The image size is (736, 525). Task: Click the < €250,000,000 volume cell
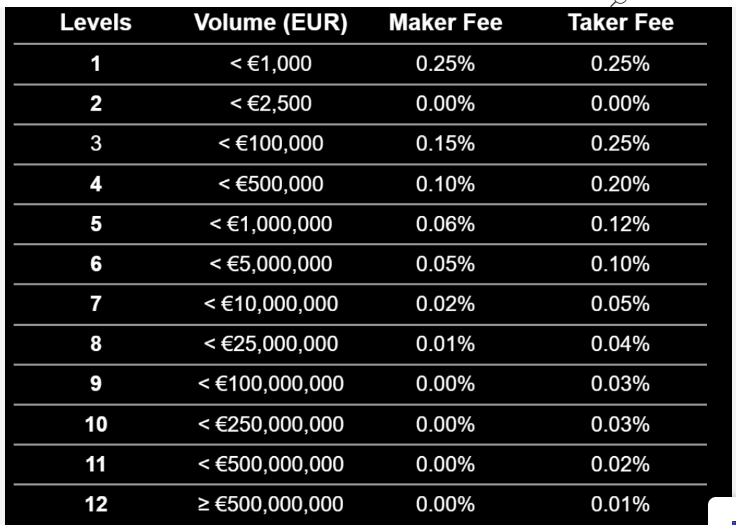271,425
